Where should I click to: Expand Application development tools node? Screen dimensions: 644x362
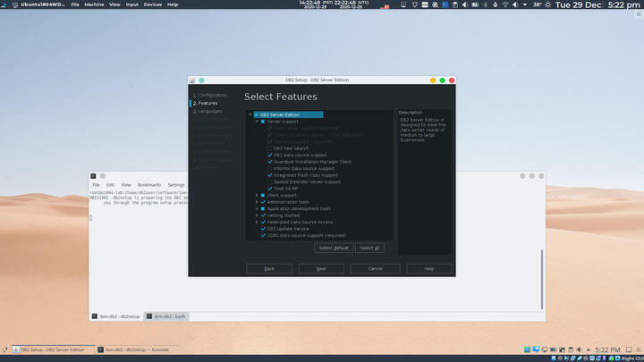tap(257, 208)
